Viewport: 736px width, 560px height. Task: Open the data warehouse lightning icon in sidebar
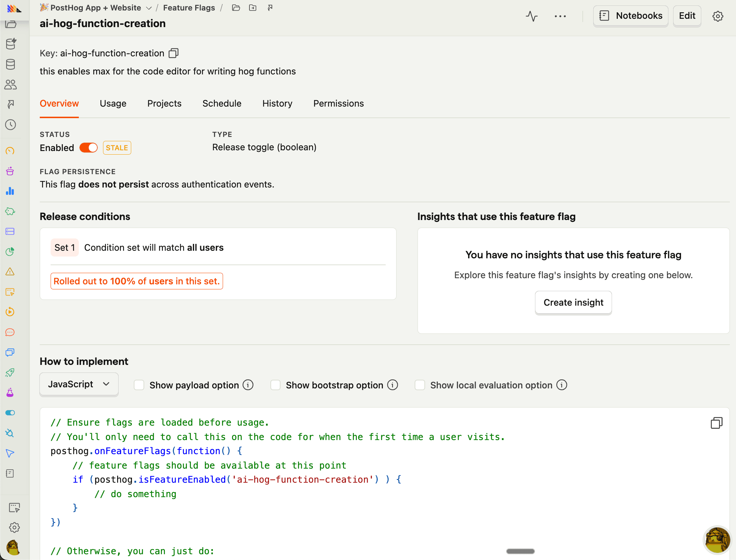(x=11, y=44)
